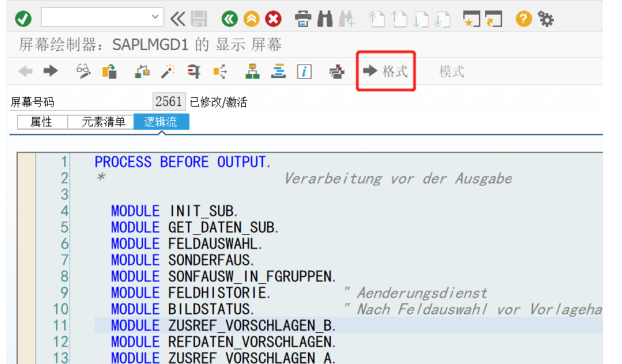Click the grey left arrow navigation icon
This screenshot has height=364, width=622.
(25, 71)
